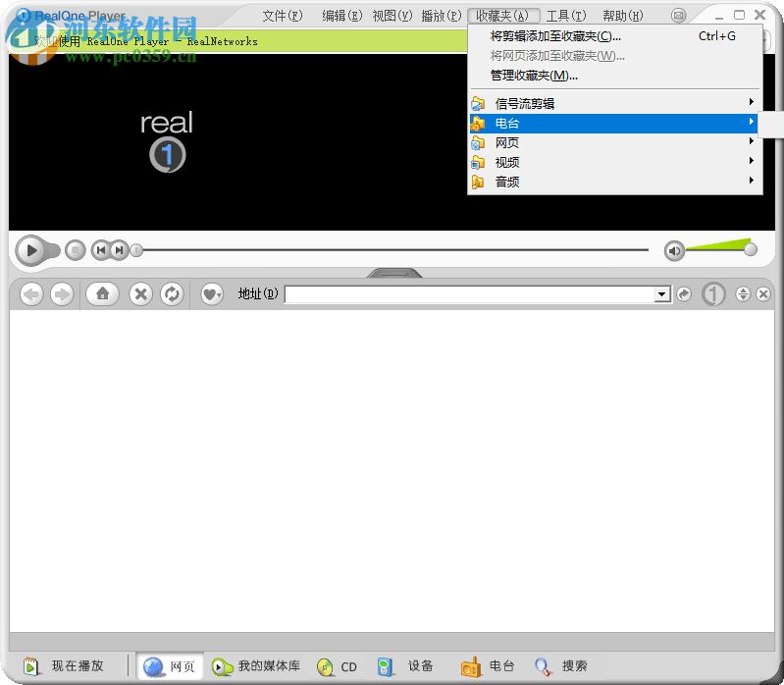784x685 pixels.
Task: Open the heart favorites dropdown button
Action: point(212,294)
